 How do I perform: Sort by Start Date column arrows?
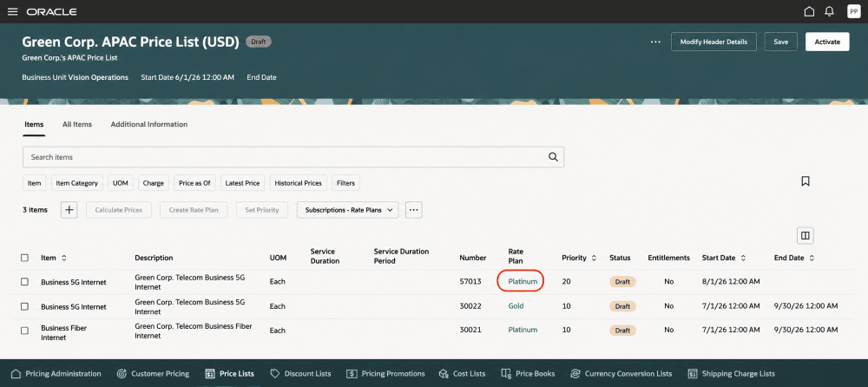(743, 258)
